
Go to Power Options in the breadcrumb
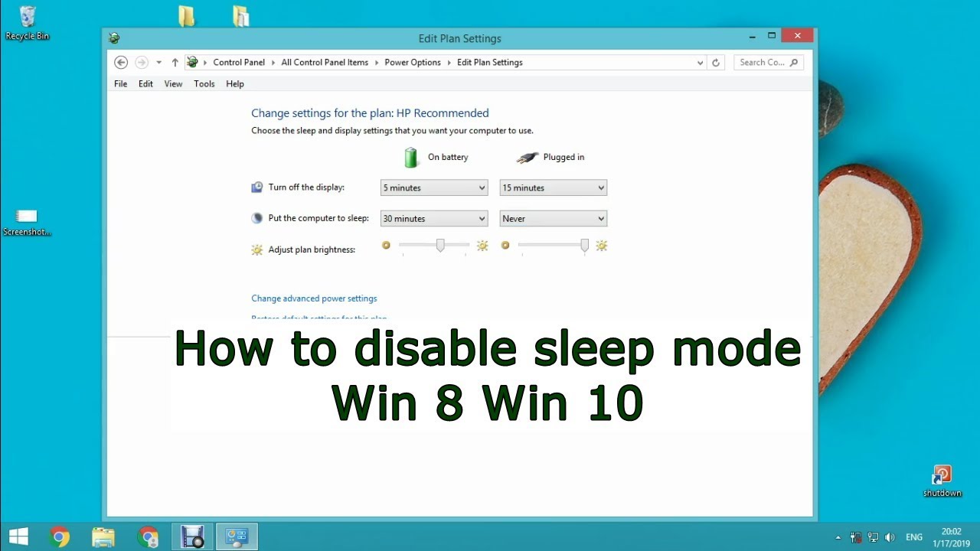tap(413, 63)
